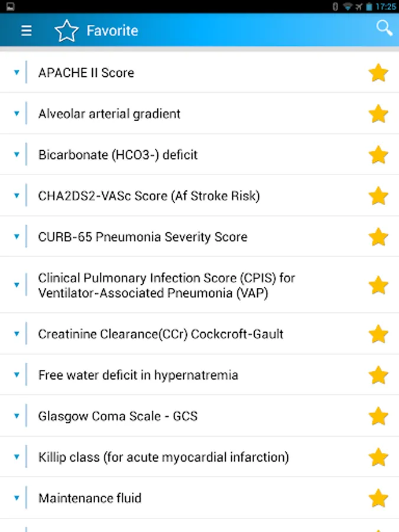399x532 pixels.
Task: Open Creatinine Clearance(CCr) Cockcroft-Gault calculator
Action: (161, 334)
